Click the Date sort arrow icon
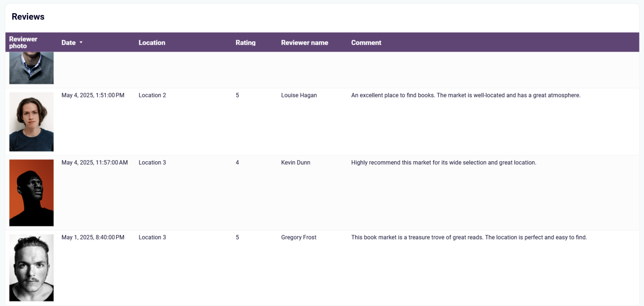The height and width of the screenshot is (306, 644). tap(81, 43)
